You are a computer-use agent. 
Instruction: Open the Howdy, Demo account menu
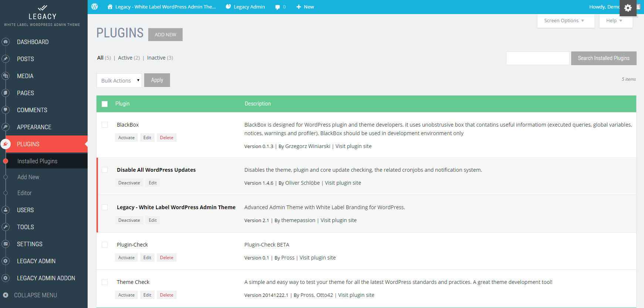coord(604,7)
